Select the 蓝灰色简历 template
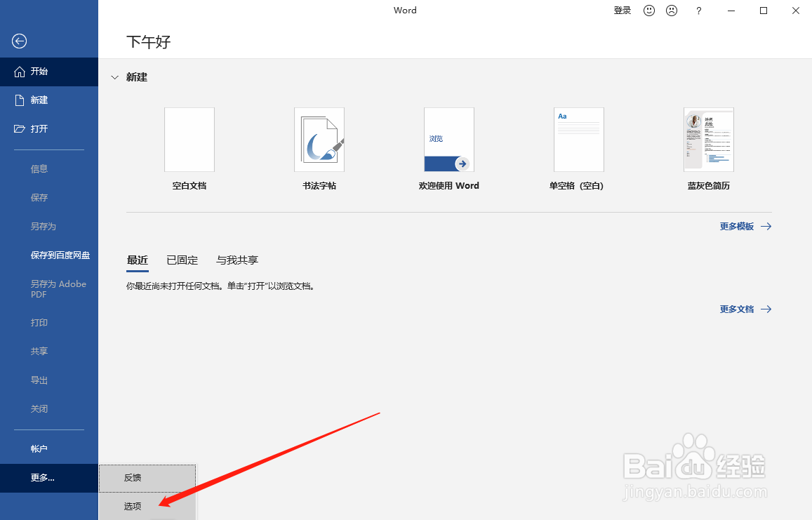812x520 pixels. point(709,140)
